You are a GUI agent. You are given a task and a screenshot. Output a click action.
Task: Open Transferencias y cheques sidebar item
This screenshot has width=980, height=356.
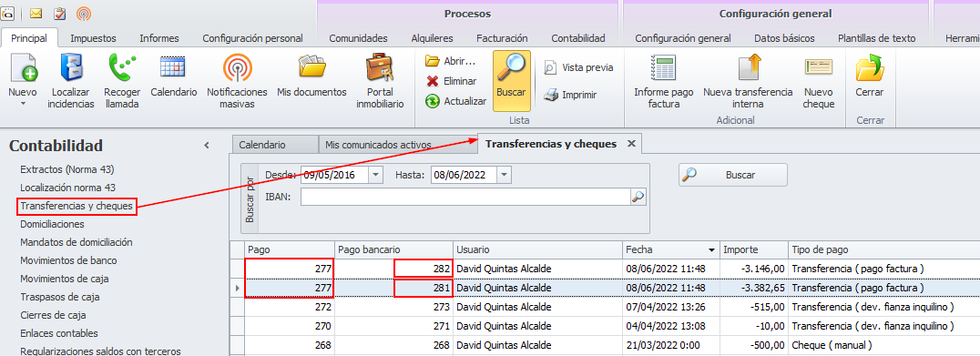pos(77,206)
